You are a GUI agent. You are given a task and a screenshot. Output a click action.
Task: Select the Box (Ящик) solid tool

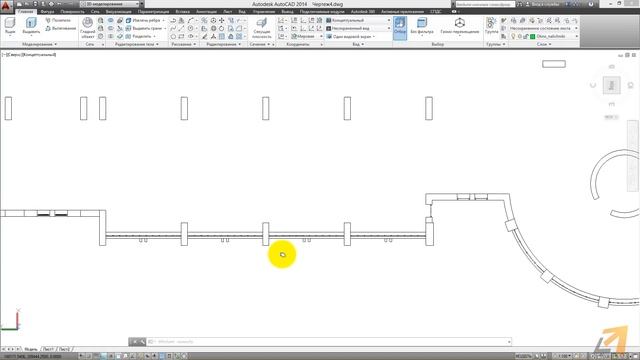click(10, 26)
